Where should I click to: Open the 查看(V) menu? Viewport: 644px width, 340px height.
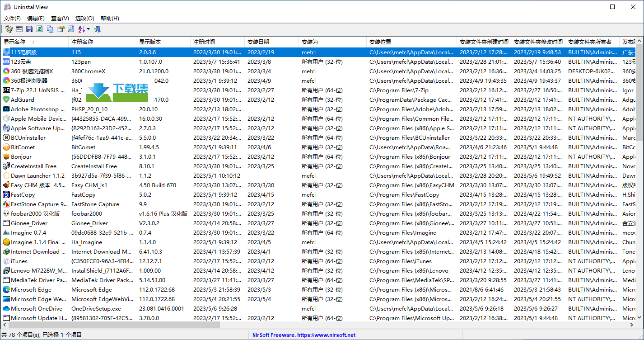click(60, 19)
